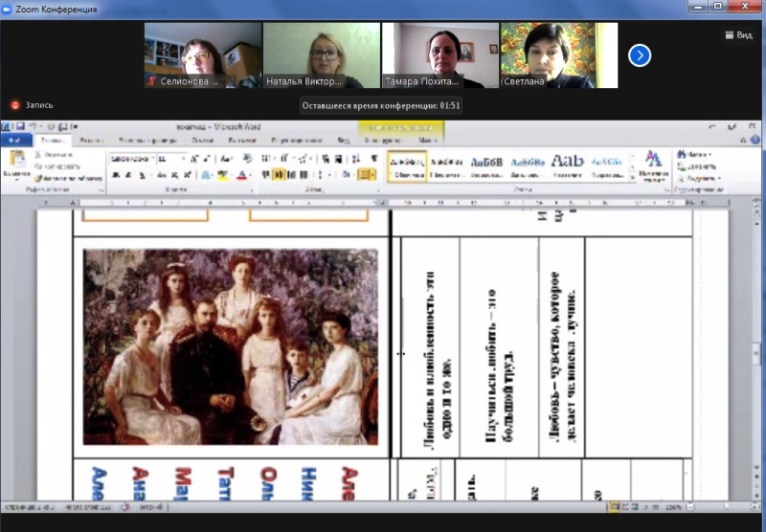
Task: Switch to the References ribbon tab
Action: coord(202,141)
